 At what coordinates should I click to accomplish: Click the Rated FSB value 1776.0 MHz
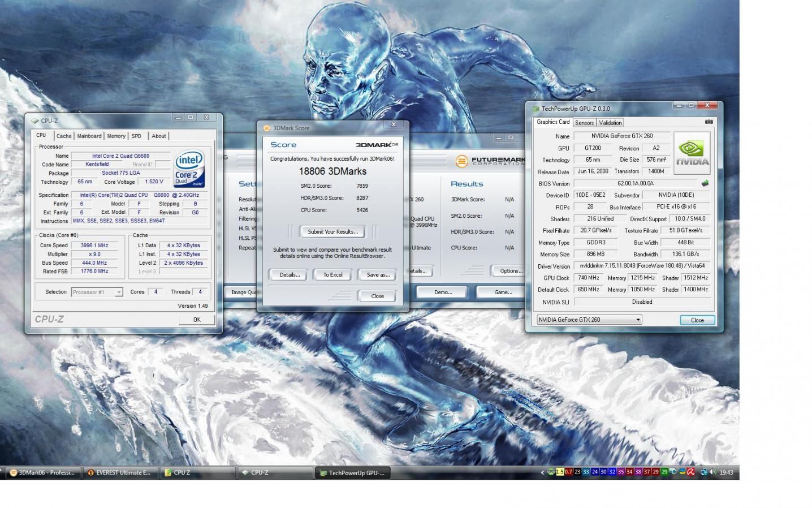94,271
